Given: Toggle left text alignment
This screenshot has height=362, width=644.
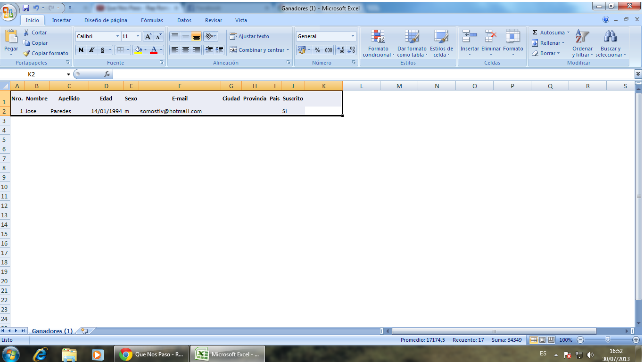Looking at the screenshot, I should click(174, 50).
